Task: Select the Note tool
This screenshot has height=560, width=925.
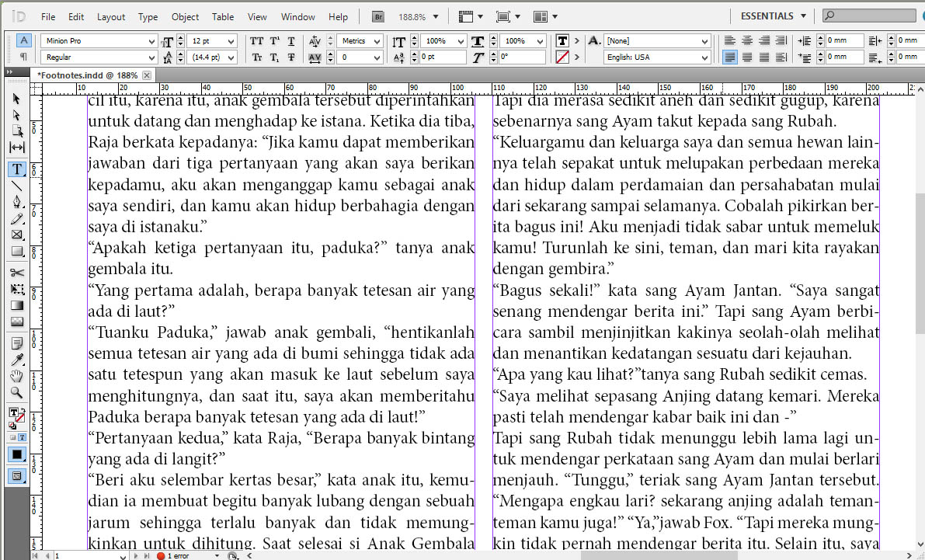Action: click(x=16, y=343)
